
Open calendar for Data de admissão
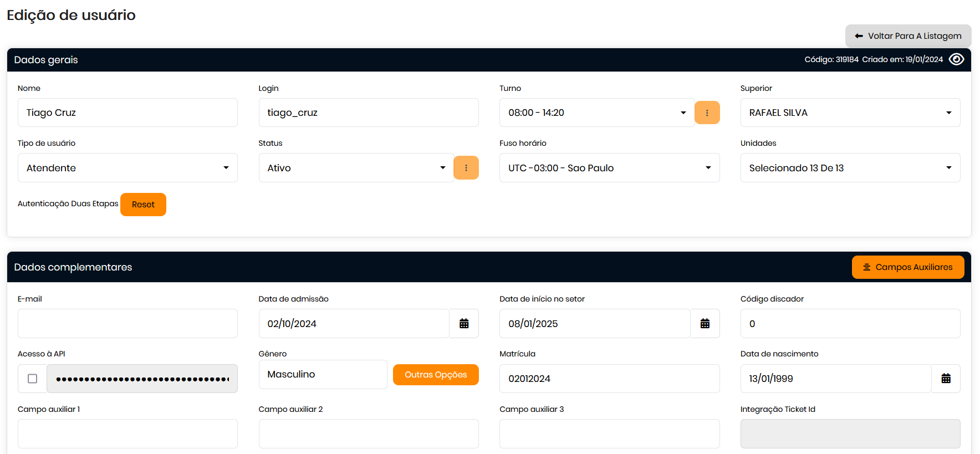(464, 324)
